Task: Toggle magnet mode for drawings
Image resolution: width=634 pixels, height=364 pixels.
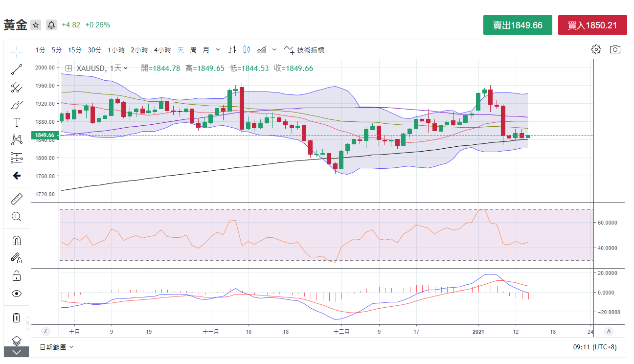Action: click(17, 241)
